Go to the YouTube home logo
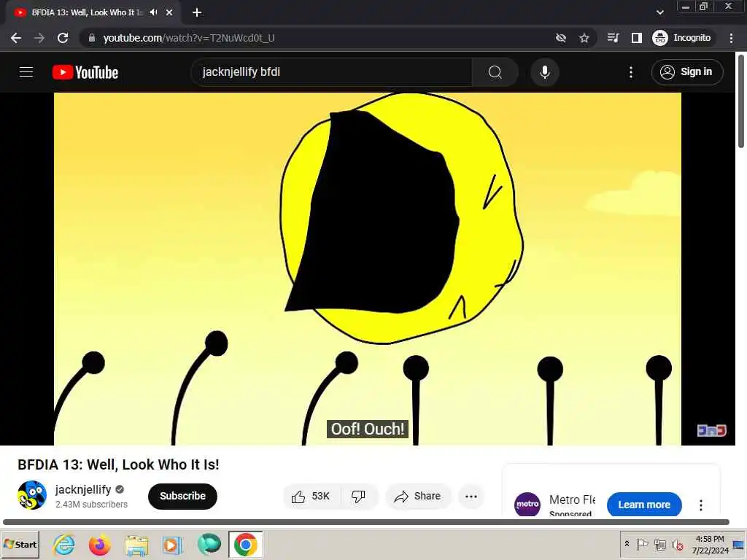 point(85,72)
